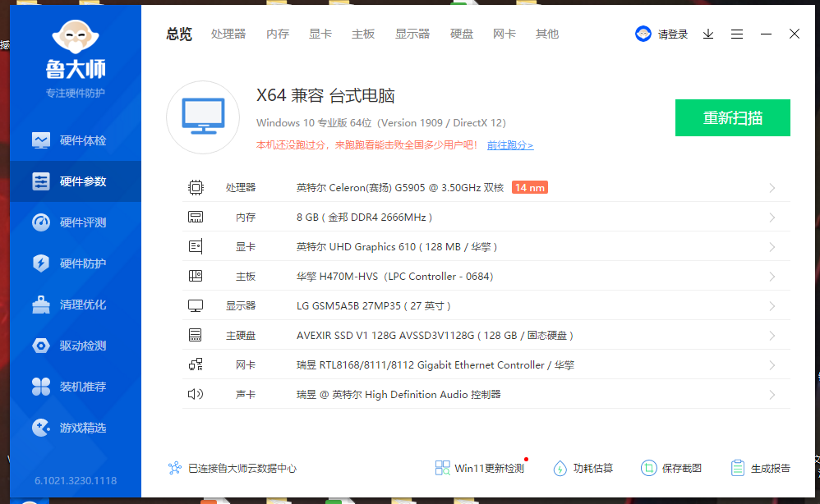Click the X64 兼容 台式电脑 title

pos(325,95)
